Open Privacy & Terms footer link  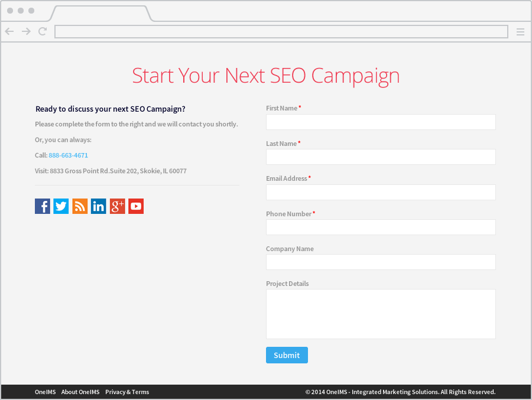pyautogui.click(x=127, y=392)
